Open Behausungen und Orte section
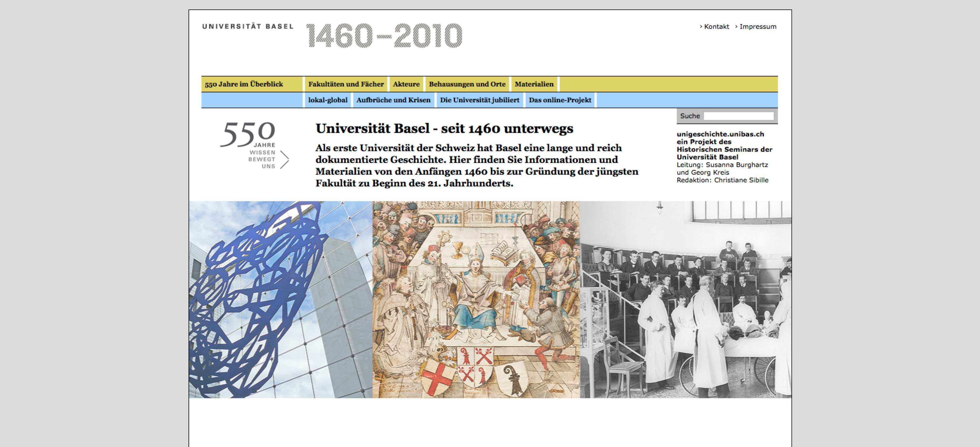 pos(467,84)
